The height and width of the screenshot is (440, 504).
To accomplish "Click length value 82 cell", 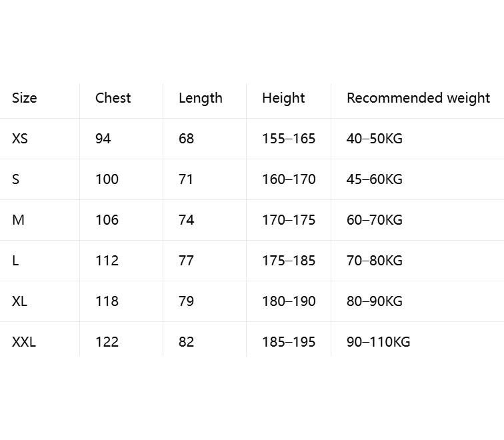I will tap(187, 342).
